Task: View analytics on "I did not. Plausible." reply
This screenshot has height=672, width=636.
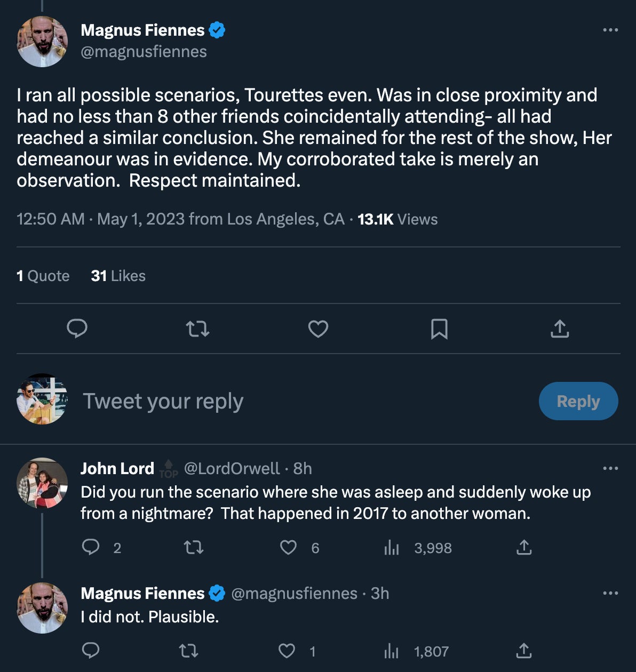Action: (x=392, y=651)
